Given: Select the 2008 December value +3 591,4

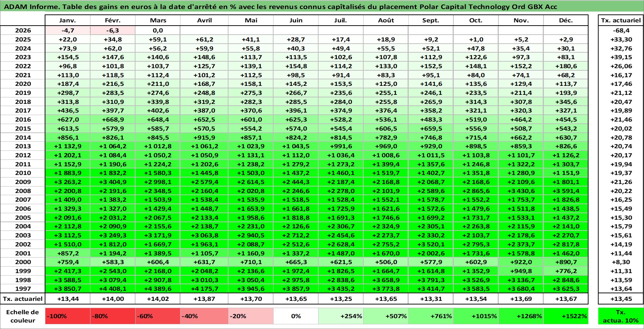Looking at the screenshot, I should pyautogui.click(x=566, y=191).
